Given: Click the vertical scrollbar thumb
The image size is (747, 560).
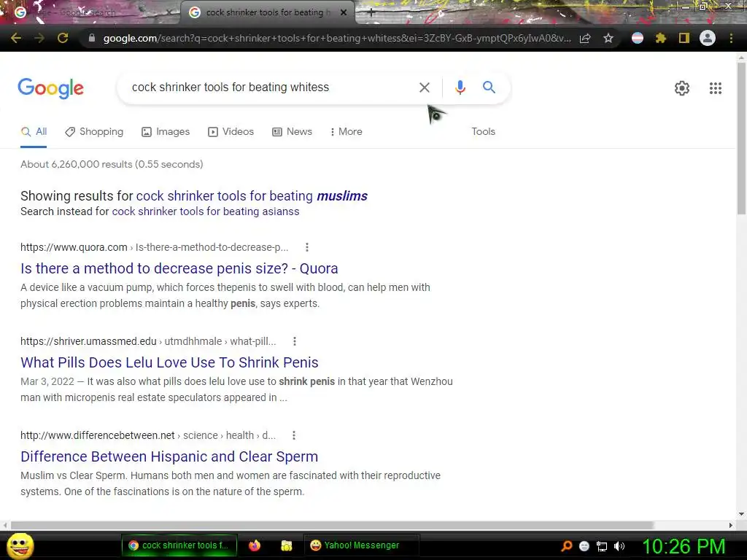Looking at the screenshot, I should [741, 138].
